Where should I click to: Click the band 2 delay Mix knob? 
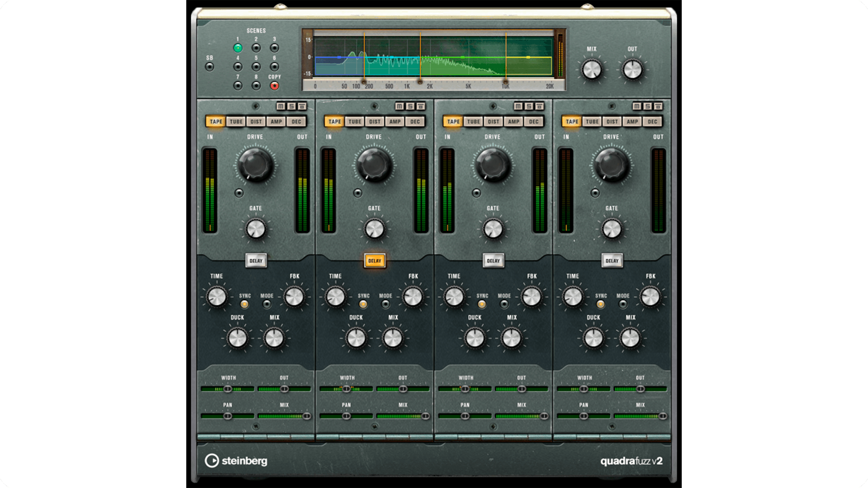[x=393, y=338]
